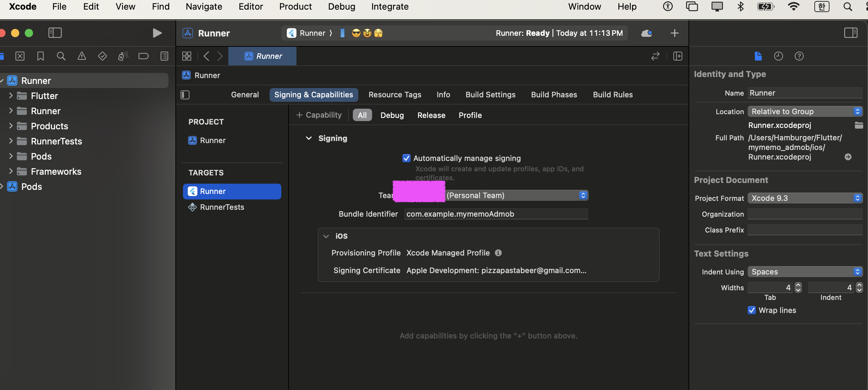Image resolution: width=868 pixels, height=390 pixels.
Task: Go forward in editor history
Action: 220,56
